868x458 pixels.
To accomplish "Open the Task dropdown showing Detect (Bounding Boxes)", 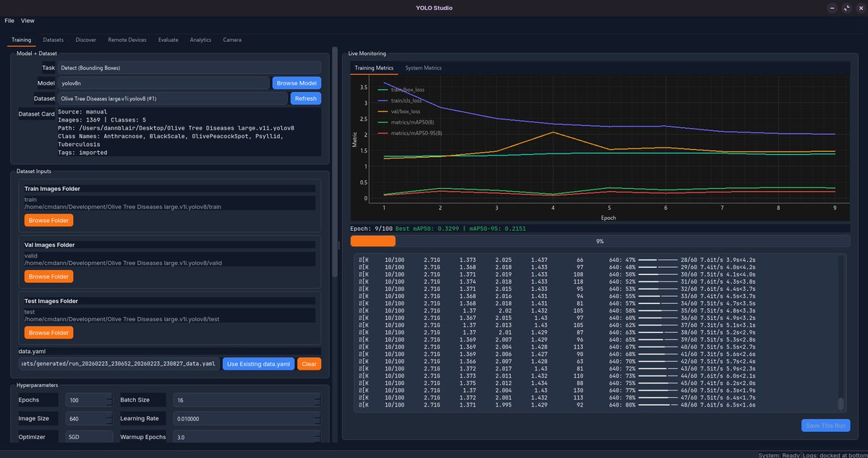I will tap(190, 67).
